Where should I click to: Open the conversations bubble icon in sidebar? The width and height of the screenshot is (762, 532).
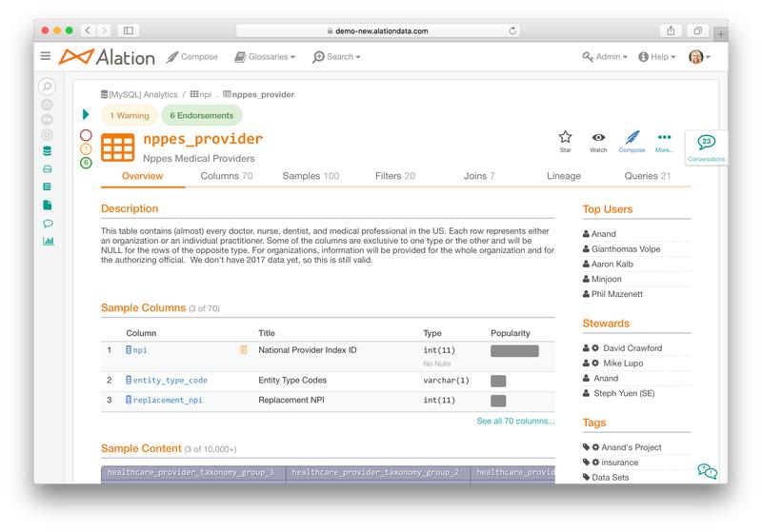point(48,224)
